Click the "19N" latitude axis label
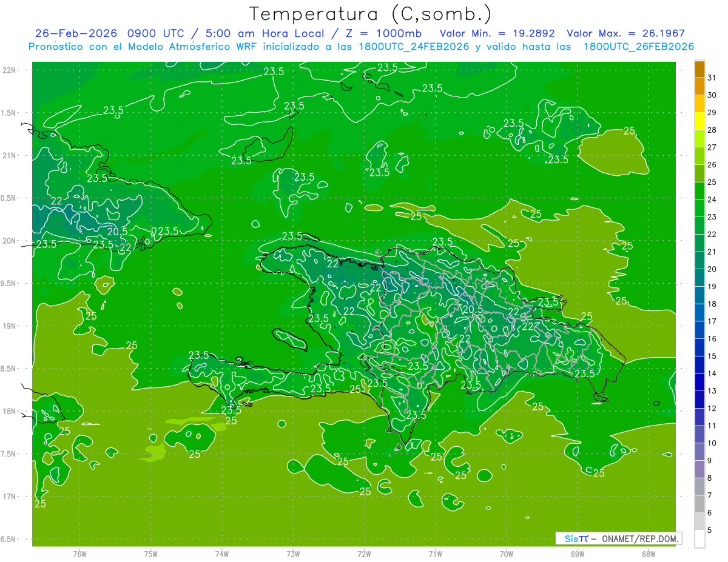The image size is (728, 562). pos(9,326)
